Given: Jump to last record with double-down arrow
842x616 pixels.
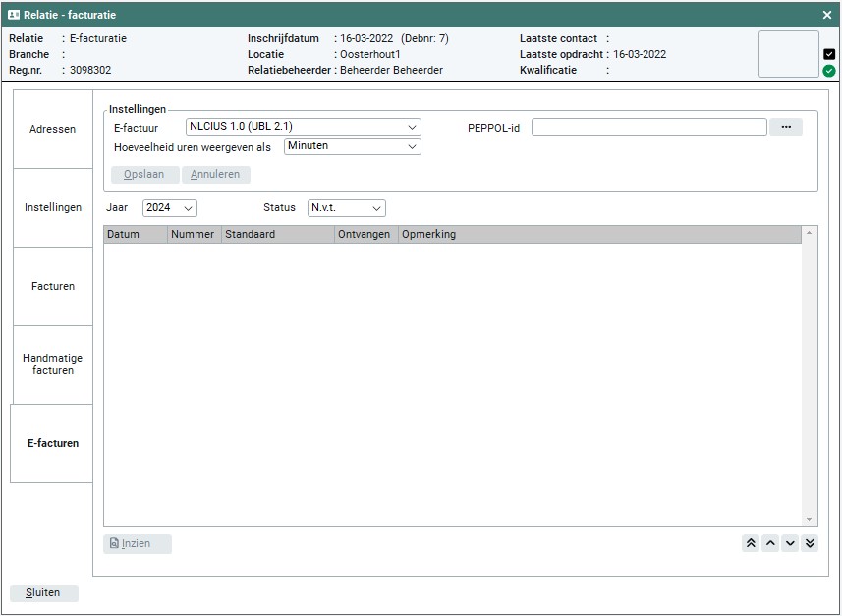Looking at the screenshot, I should point(810,543).
